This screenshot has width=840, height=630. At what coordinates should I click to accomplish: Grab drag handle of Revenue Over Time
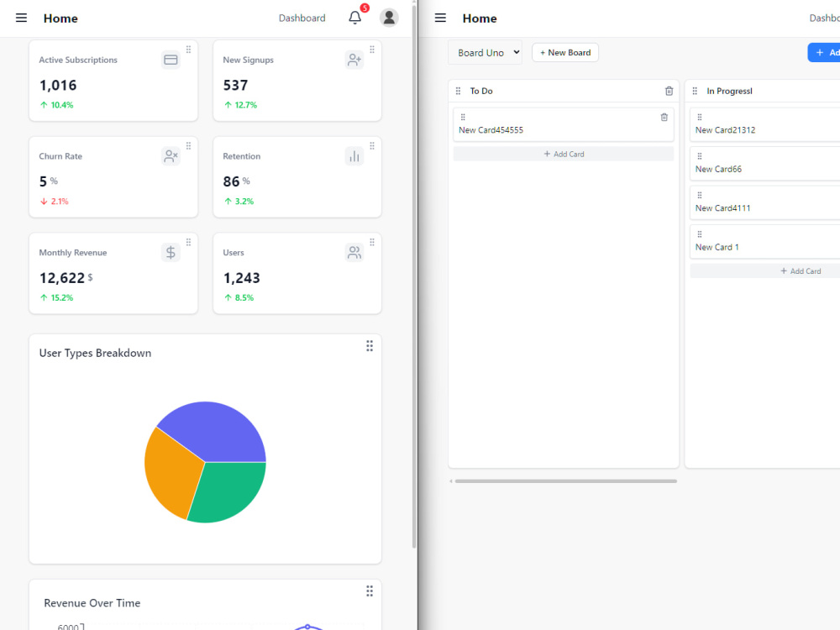pyautogui.click(x=370, y=591)
